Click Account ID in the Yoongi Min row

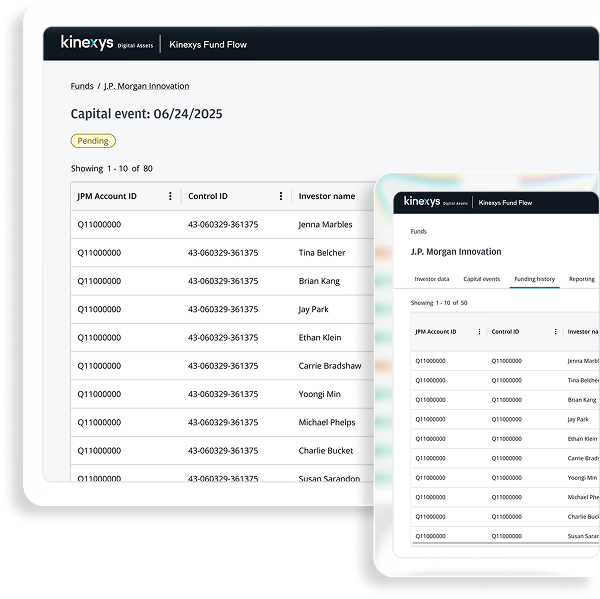99,394
